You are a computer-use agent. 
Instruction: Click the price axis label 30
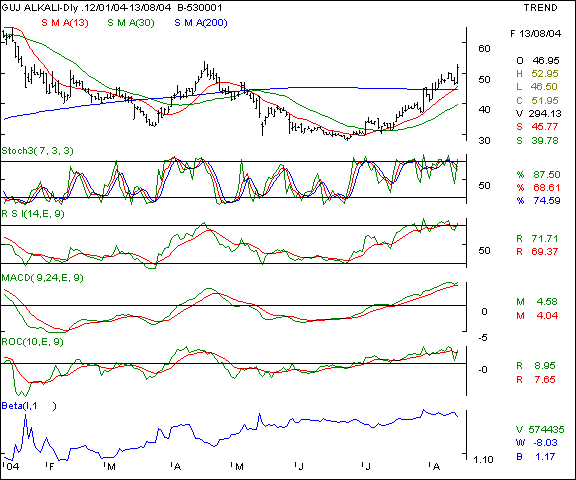pyautogui.click(x=484, y=141)
